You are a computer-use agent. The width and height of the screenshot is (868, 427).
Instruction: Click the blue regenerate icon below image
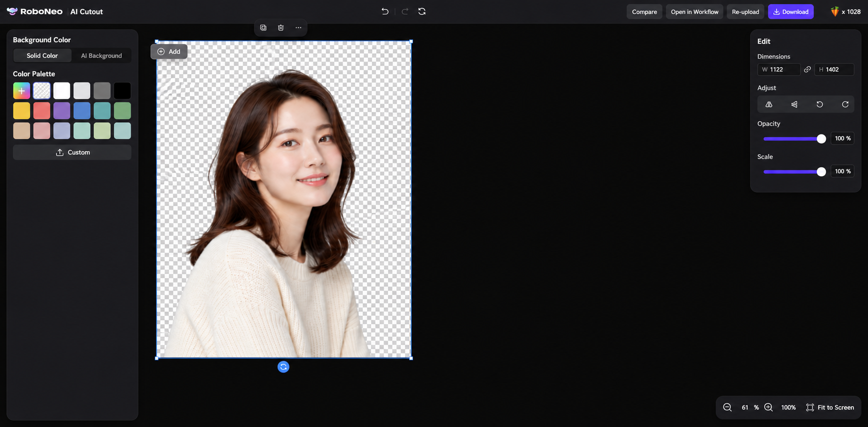point(284,367)
